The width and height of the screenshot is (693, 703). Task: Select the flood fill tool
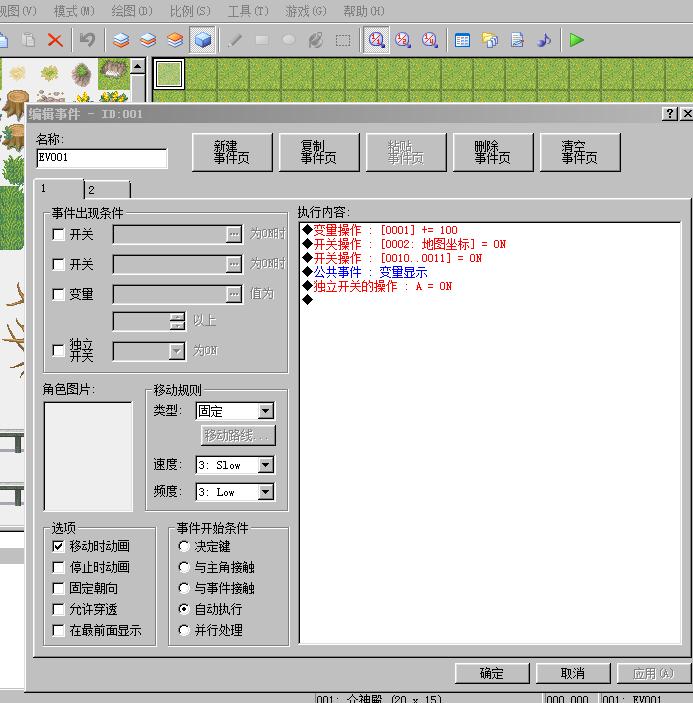pyautogui.click(x=316, y=40)
